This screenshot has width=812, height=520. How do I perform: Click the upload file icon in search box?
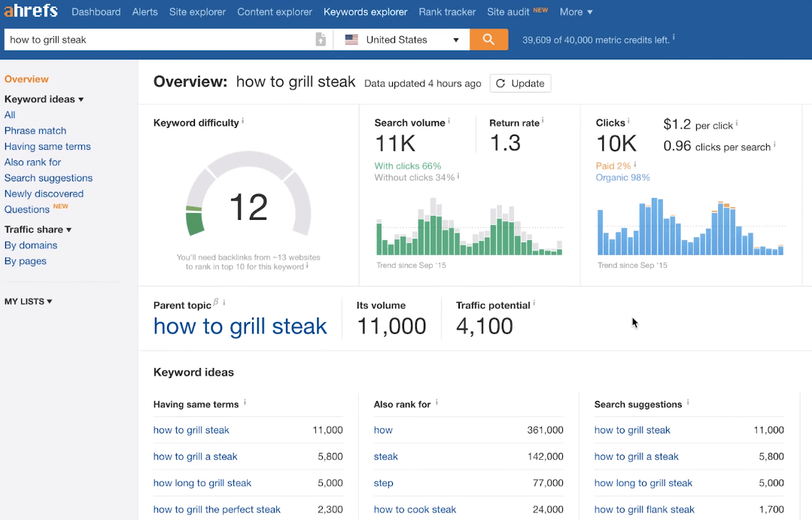point(321,40)
